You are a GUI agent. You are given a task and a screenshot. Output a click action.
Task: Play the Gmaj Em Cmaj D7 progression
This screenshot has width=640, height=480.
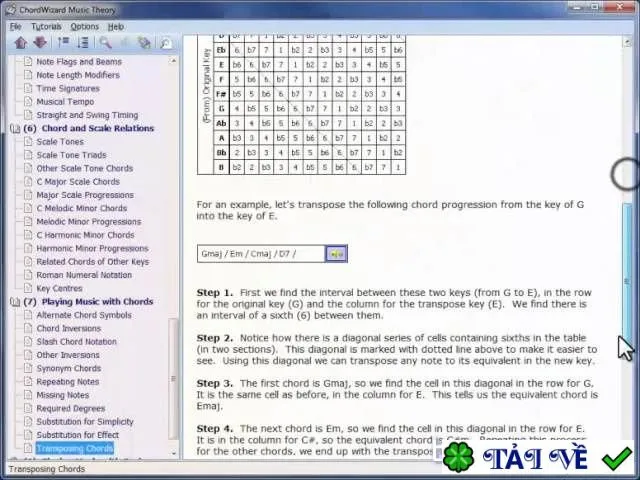pos(336,254)
